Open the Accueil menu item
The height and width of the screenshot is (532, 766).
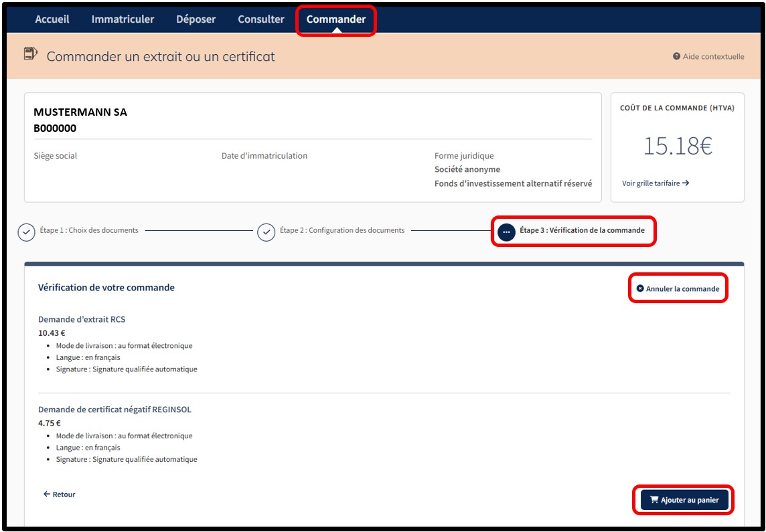52,19
